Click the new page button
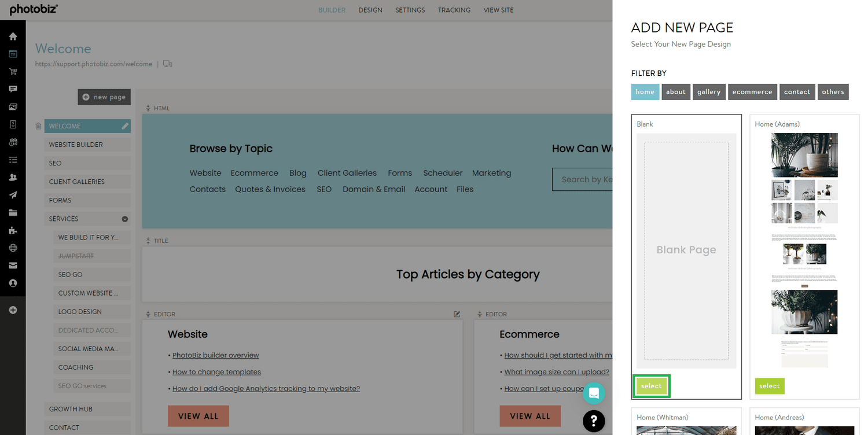Image resolution: width=868 pixels, height=435 pixels. coord(104,97)
